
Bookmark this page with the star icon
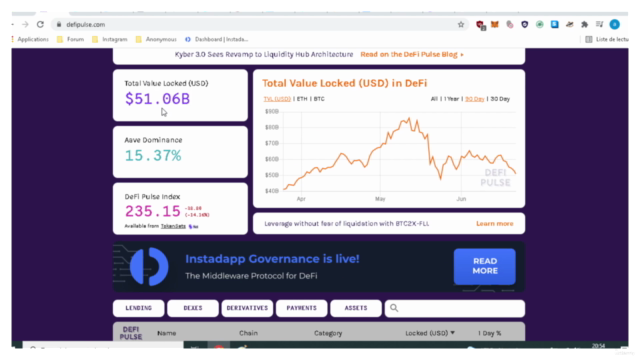[461, 24]
